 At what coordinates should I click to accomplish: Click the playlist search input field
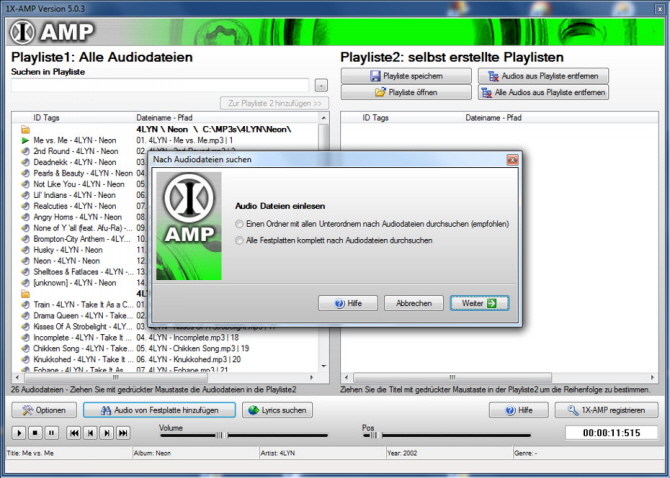[160, 85]
